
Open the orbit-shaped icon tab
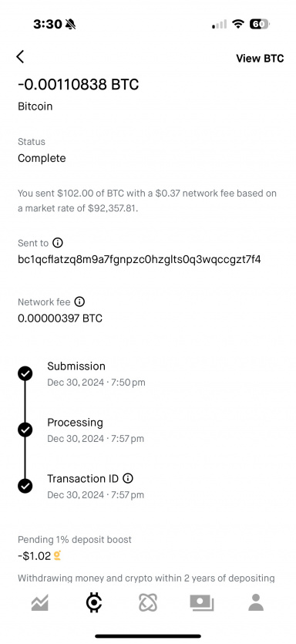pos(148,603)
